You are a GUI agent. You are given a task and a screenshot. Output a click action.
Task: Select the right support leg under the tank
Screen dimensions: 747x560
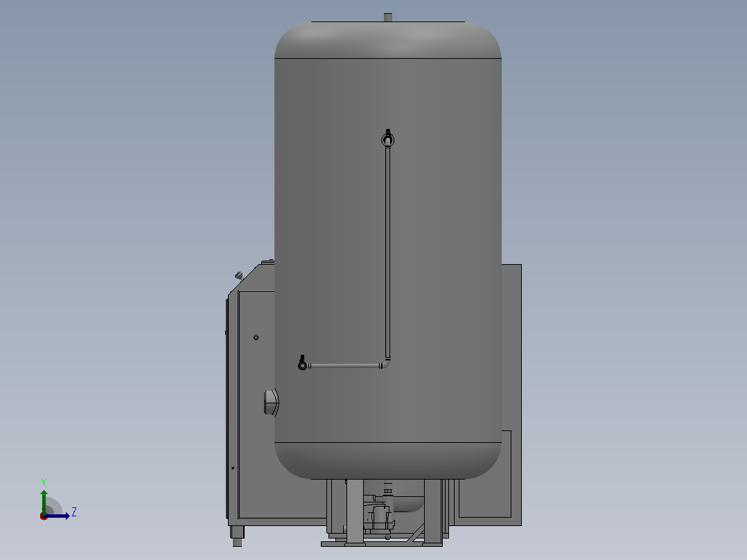pos(433,511)
